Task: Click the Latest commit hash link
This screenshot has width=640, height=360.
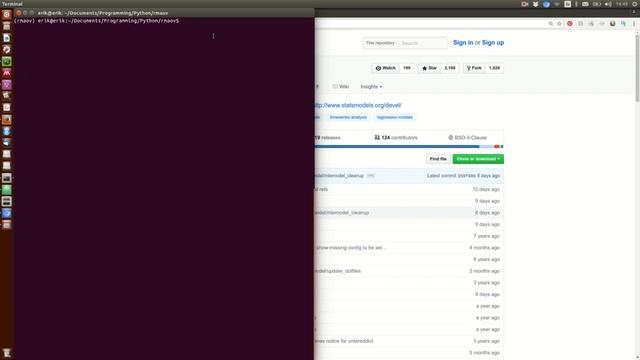Action: point(467,176)
